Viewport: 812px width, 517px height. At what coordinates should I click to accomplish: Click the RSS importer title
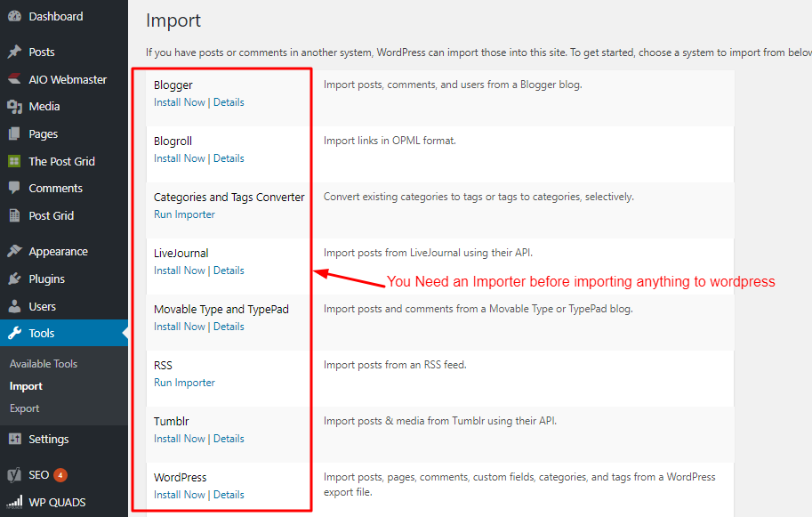point(163,365)
